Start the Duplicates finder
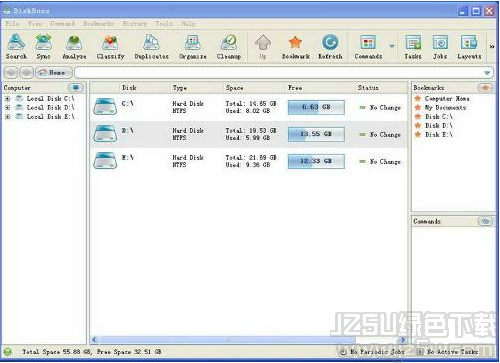Image resolution: width=500 pixels, height=363 pixels. tap(151, 47)
